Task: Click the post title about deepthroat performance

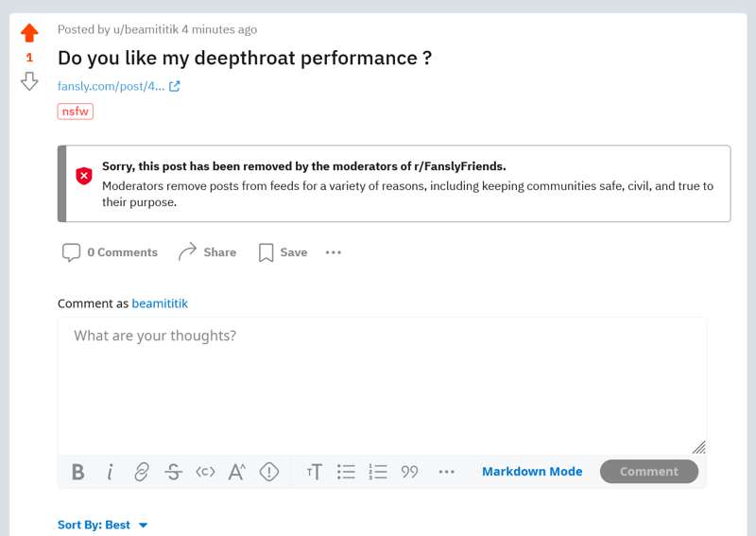Action: coord(245,58)
